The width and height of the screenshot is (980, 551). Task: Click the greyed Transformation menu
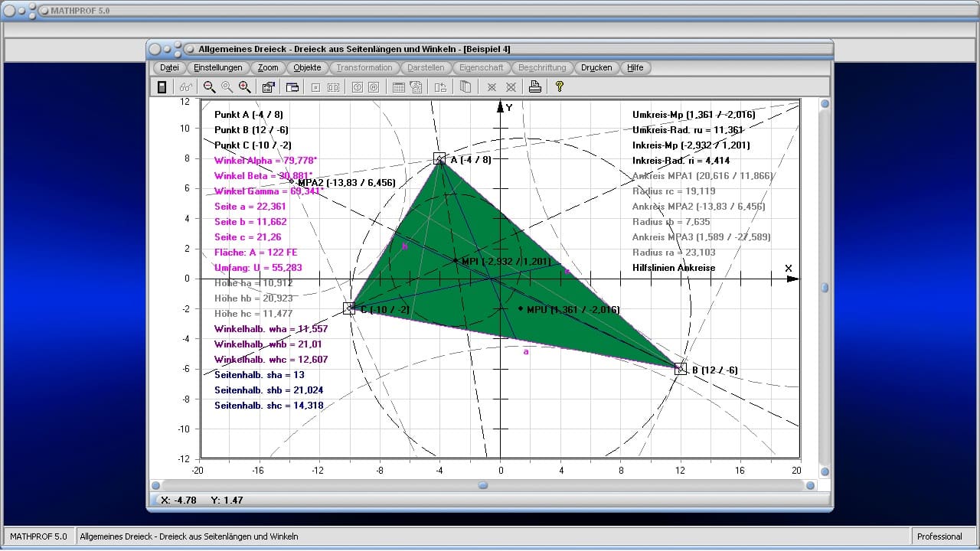[364, 67]
